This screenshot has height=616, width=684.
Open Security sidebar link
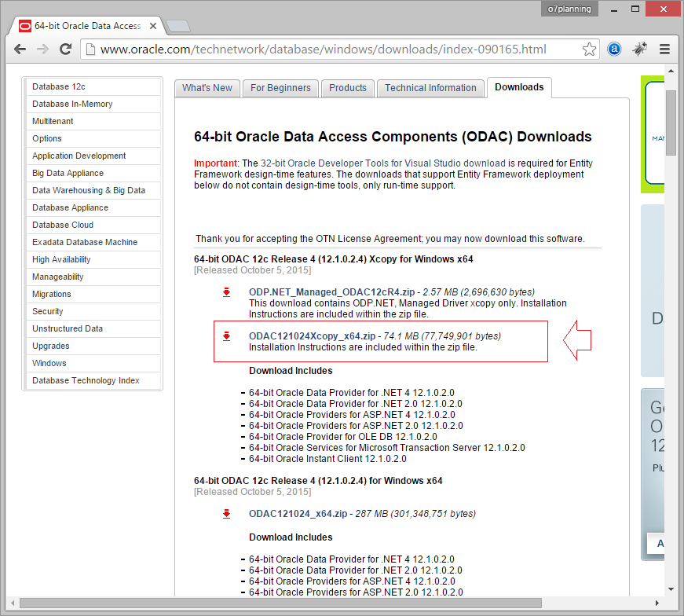coord(93,311)
